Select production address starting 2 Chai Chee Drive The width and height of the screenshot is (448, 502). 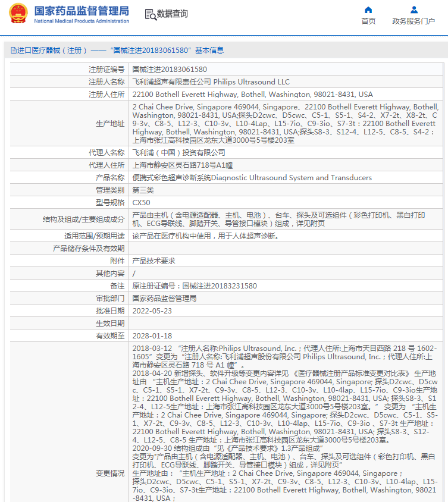[x=286, y=124]
